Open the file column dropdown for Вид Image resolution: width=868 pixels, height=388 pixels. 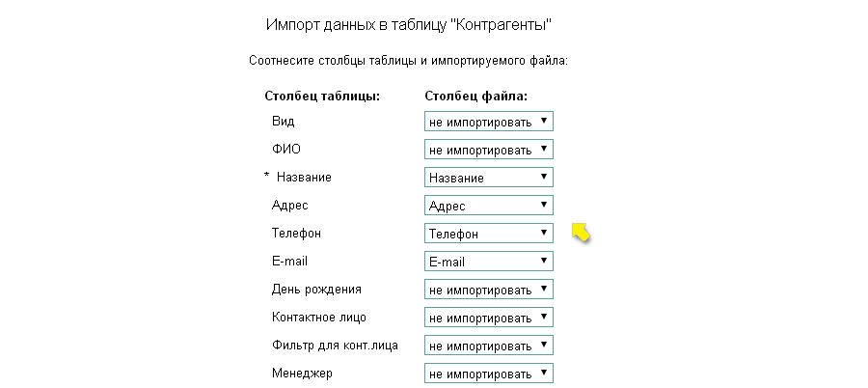488,123
